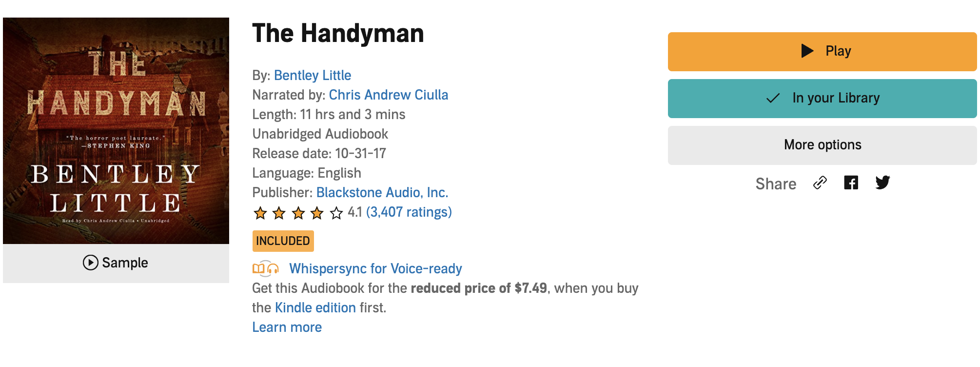Open the Kindle edition link

point(315,307)
